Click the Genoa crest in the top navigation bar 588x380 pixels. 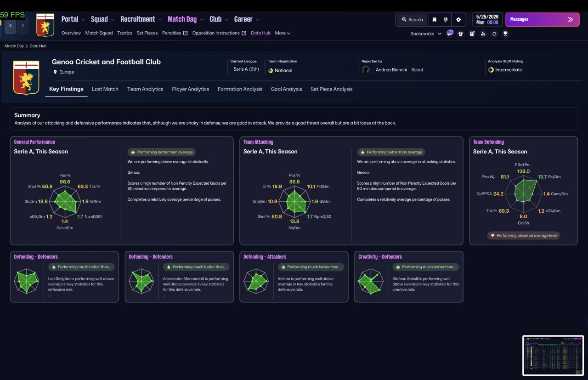coord(45,25)
